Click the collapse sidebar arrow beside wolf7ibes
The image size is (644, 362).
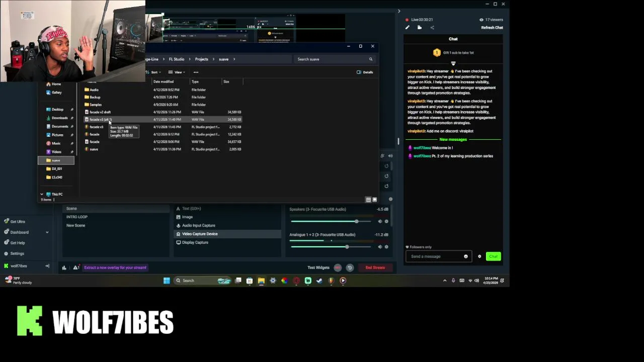click(47, 266)
